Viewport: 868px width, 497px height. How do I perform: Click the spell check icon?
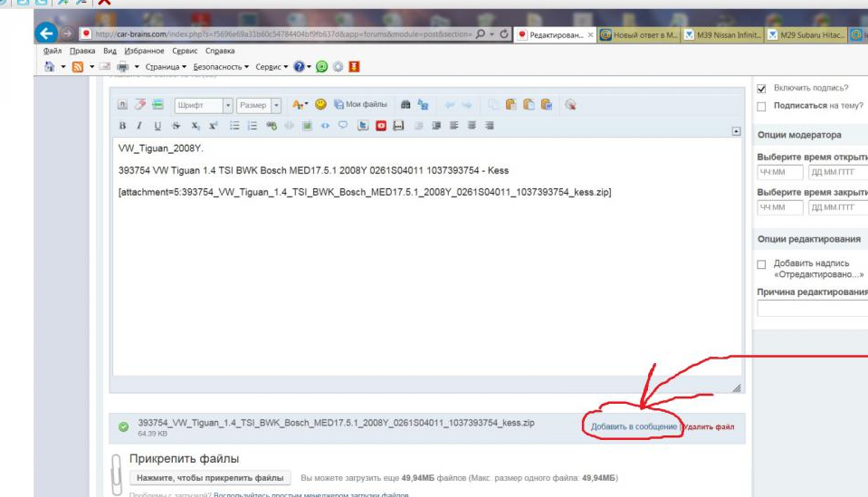[x=570, y=105]
